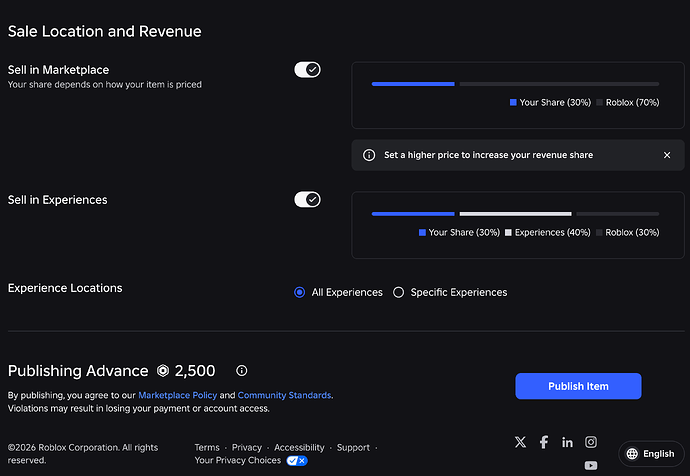
Task: Click the Your Share (30%) Marketplace legend
Action: point(550,102)
